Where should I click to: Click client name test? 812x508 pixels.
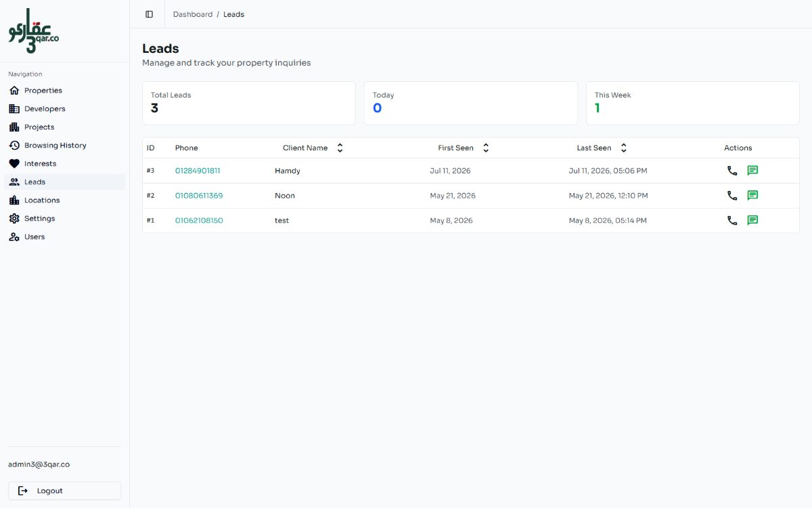(x=281, y=220)
